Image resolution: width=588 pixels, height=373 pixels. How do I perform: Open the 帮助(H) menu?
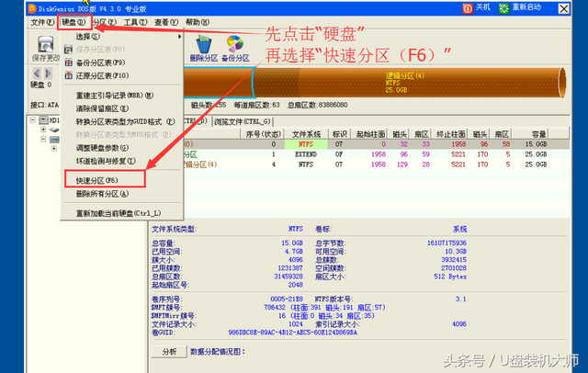click(x=198, y=22)
